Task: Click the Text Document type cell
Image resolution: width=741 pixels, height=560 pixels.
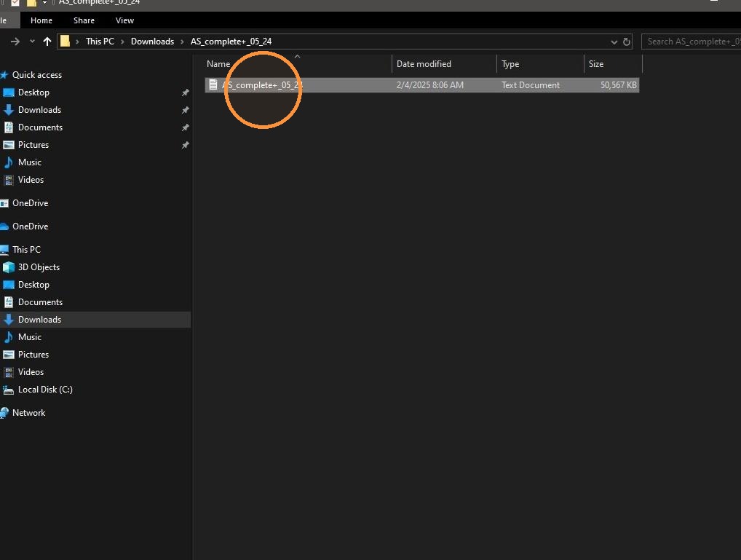Action: (x=530, y=85)
